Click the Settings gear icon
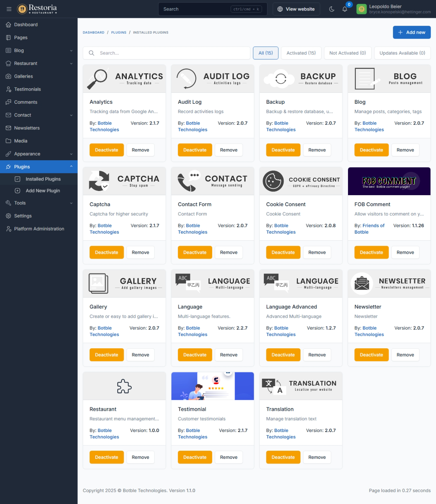This screenshot has width=436, height=504. [8, 216]
